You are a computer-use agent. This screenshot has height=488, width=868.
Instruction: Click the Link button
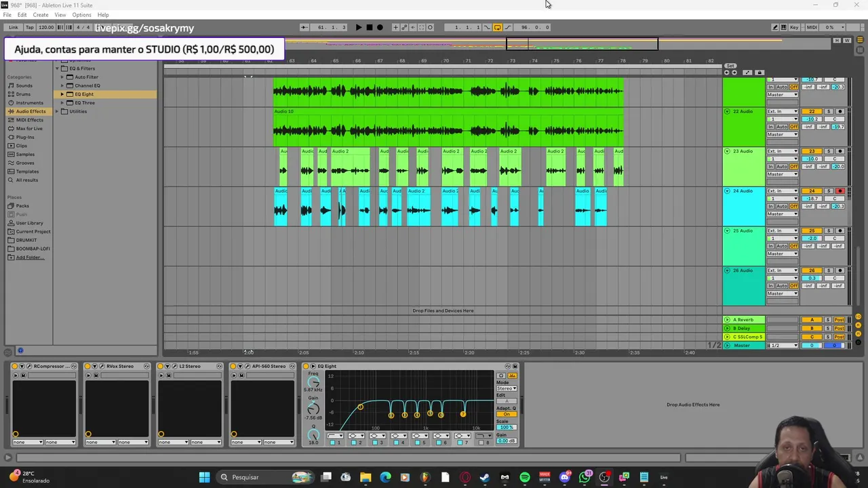pos(13,27)
